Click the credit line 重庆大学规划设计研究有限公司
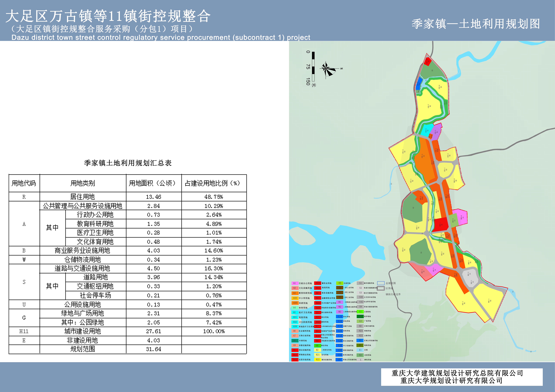Viewport: 555px width, 392px height. 452,381
